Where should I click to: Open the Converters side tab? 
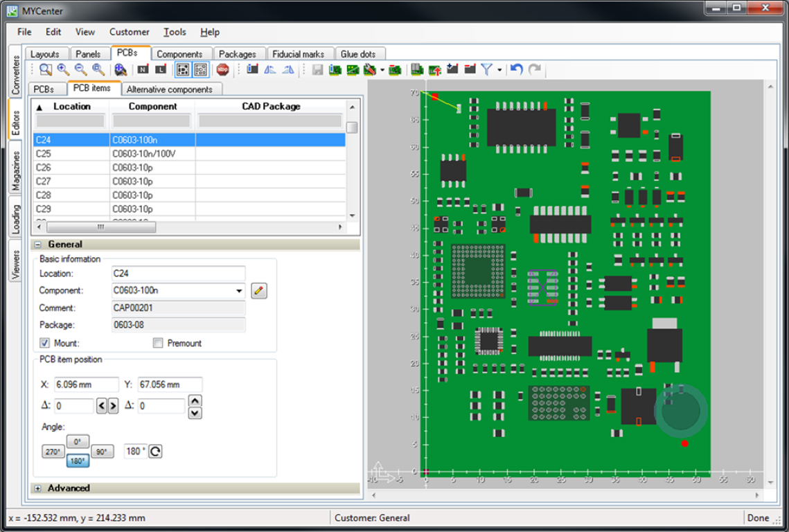click(16, 75)
